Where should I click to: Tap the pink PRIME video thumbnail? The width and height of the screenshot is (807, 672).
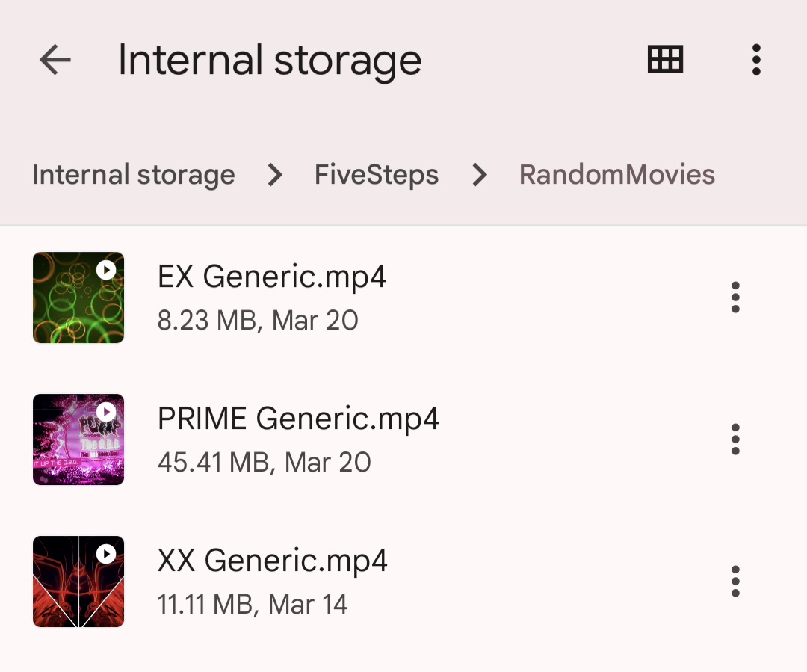(x=78, y=440)
